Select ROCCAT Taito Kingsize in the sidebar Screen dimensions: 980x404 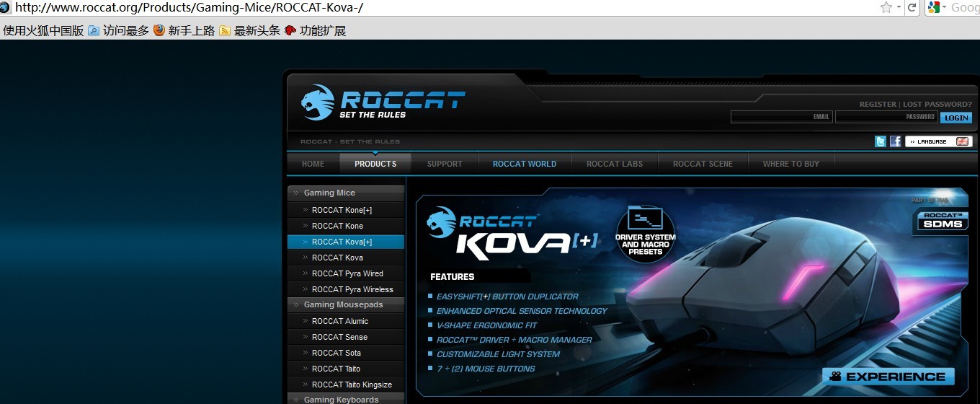point(346,385)
